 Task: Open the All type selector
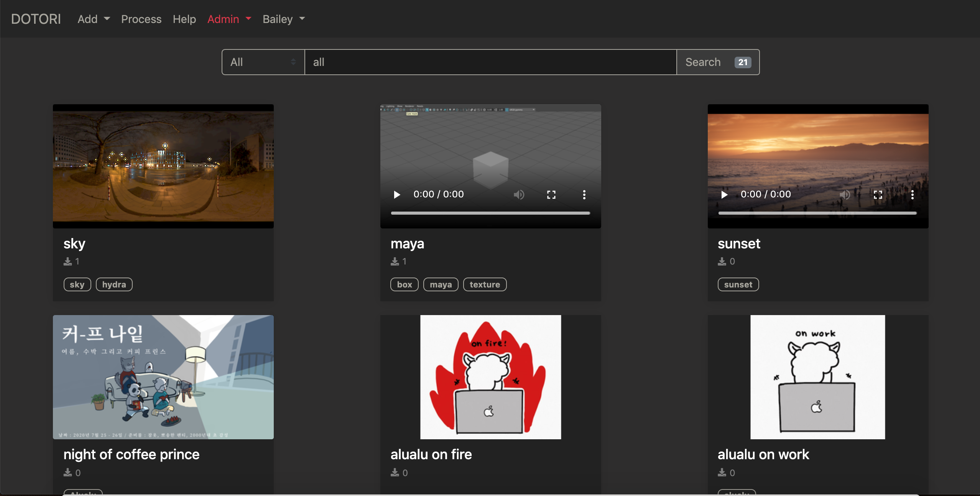pos(263,62)
